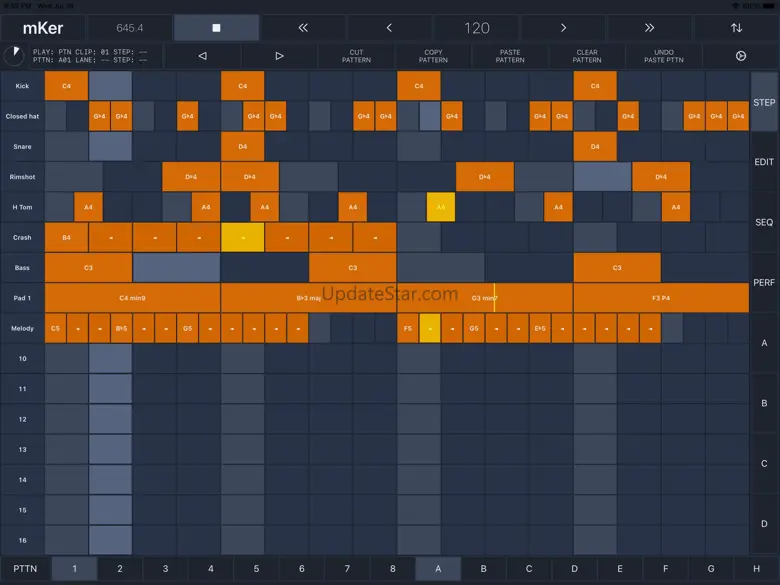This screenshot has width=780, height=585.
Task: Select the Kick lane label
Action: [22, 86]
